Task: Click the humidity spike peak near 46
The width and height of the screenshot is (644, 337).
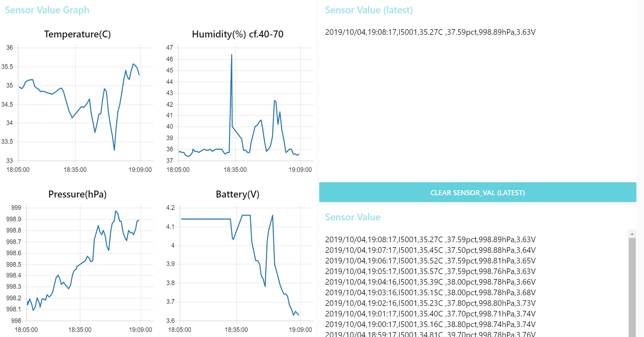Action: [x=231, y=55]
